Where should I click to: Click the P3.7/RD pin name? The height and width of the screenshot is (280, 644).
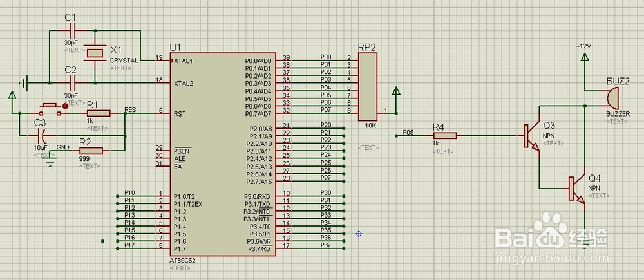(x=259, y=249)
